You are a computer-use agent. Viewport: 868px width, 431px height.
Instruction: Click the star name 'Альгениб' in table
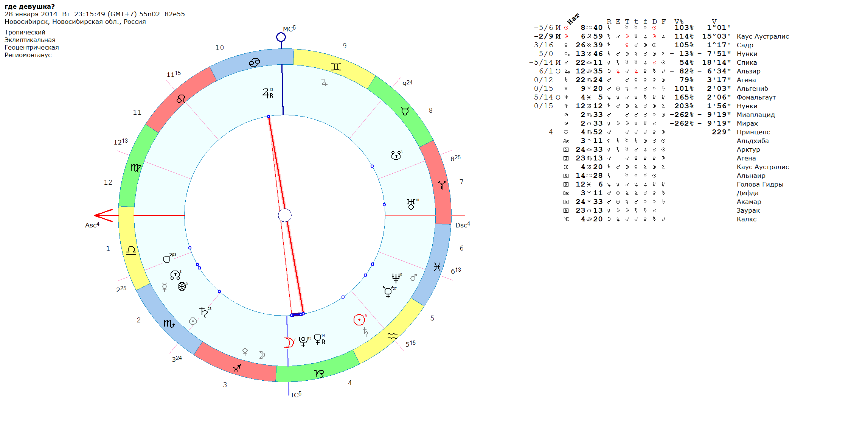coord(752,89)
